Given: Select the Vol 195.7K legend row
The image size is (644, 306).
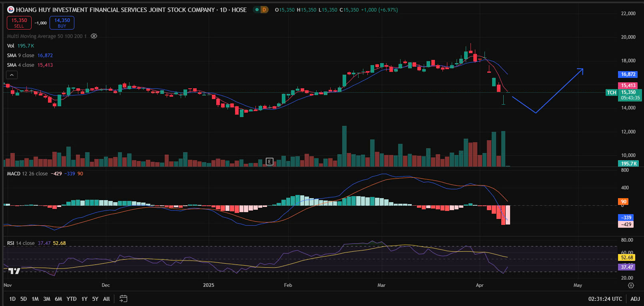Looking at the screenshot, I should click(20, 46).
